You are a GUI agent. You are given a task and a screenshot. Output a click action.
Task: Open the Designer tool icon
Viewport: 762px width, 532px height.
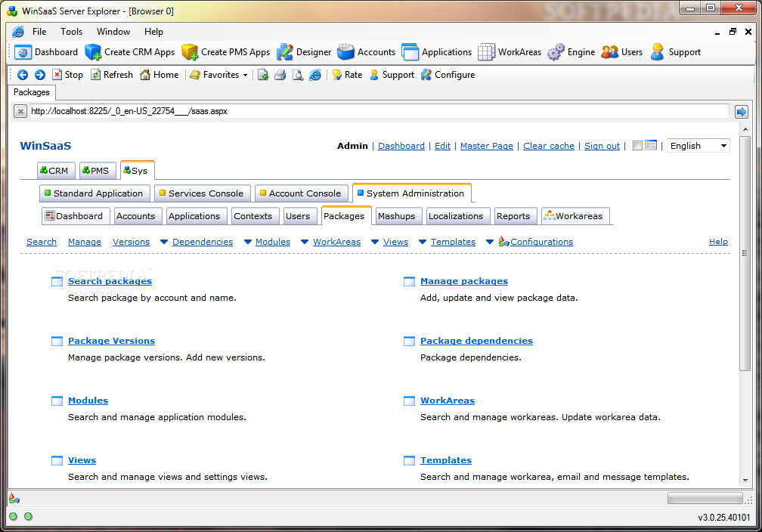coord(285,52)
